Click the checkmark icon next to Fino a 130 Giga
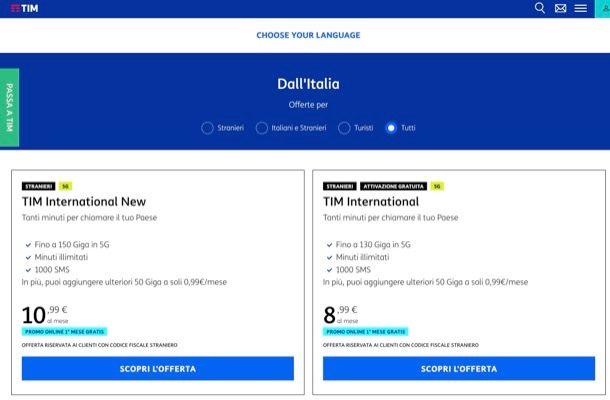This screenshot has width=610, height=400. (x=329, y=245)
